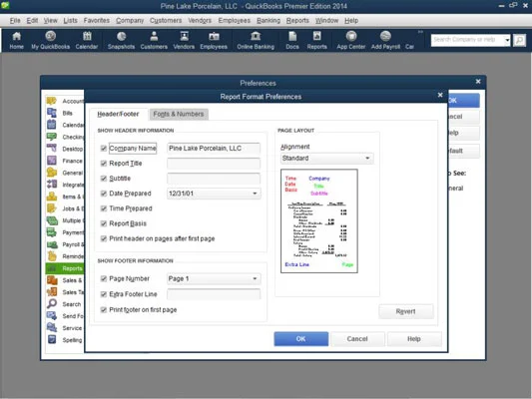Open the Lists menu
This screenshot has width=532, height=399.
70,20
